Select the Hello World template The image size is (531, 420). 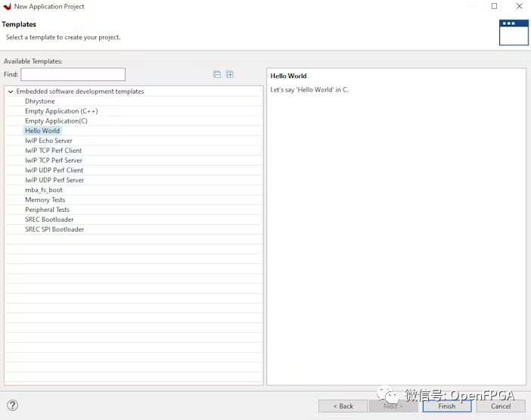tap(42, 131)
